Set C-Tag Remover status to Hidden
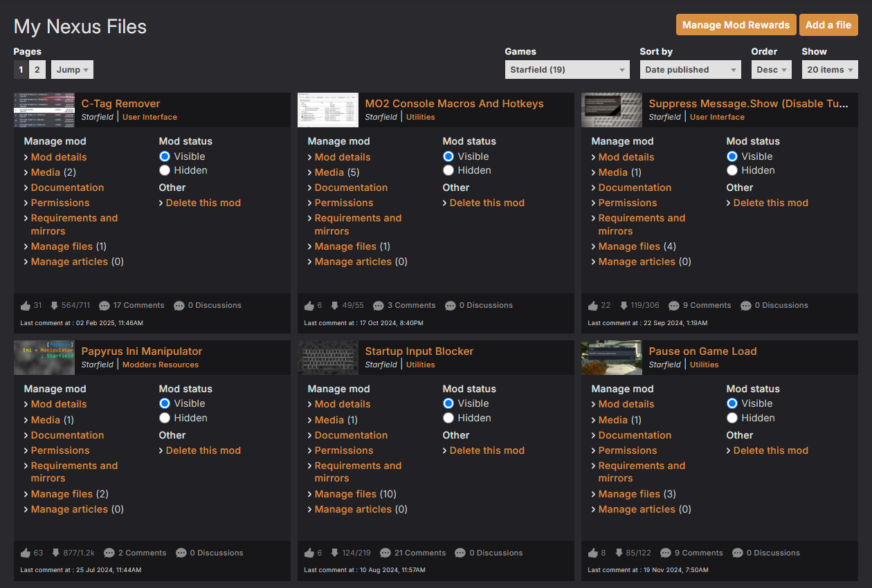Viewport: 872px width, 588px height. point(165,170)
